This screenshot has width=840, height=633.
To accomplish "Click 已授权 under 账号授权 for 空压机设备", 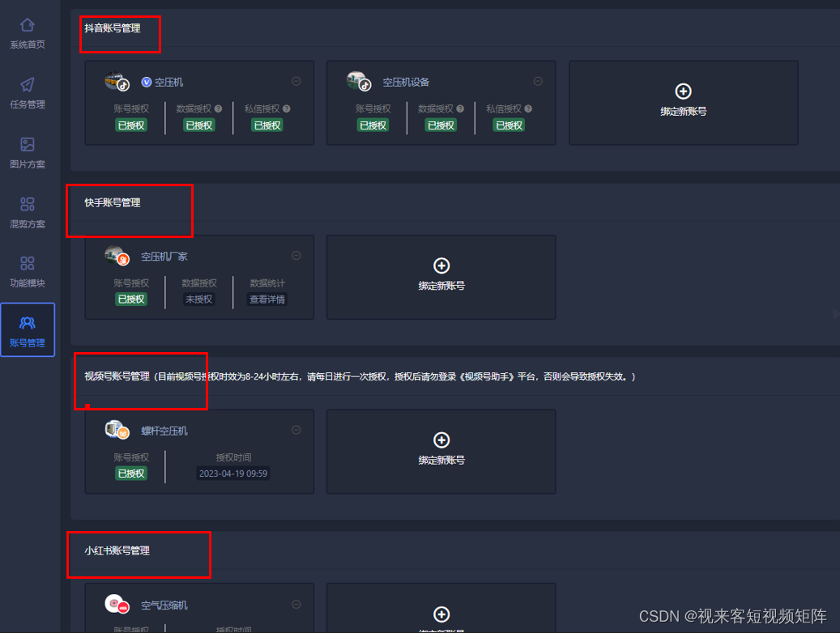I will click(373, 125).
